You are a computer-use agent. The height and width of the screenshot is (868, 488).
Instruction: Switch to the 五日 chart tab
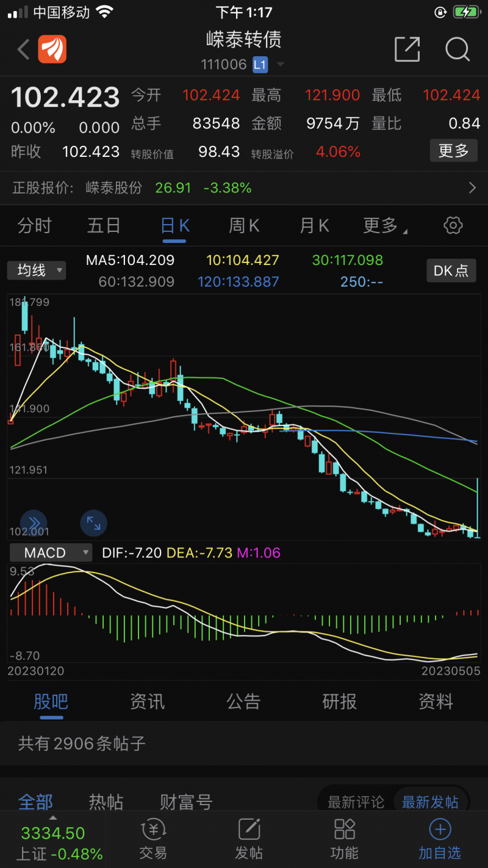click(104, 226)
